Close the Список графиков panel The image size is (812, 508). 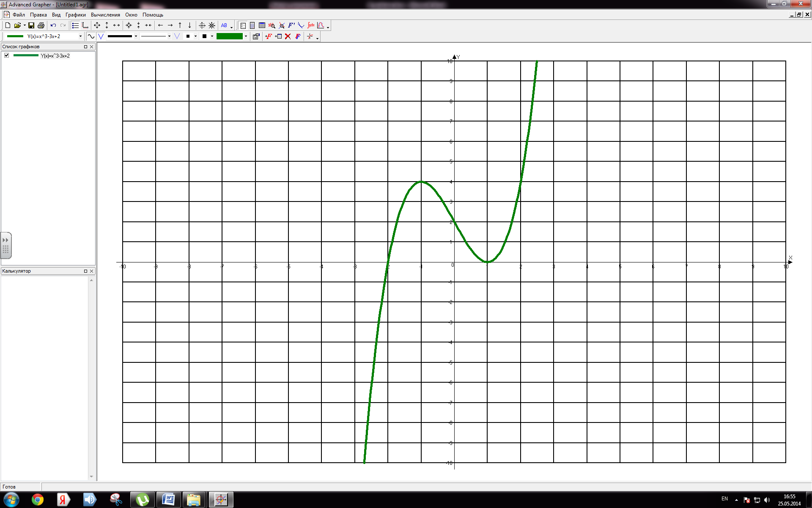pos(91,47)
